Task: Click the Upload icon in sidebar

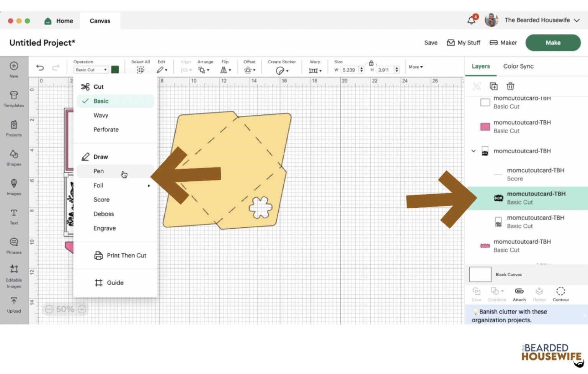Action: (x=14, y=305)
